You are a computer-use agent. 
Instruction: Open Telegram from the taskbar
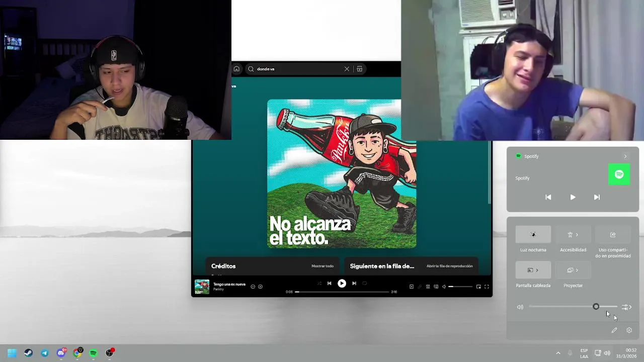(44, 353)
